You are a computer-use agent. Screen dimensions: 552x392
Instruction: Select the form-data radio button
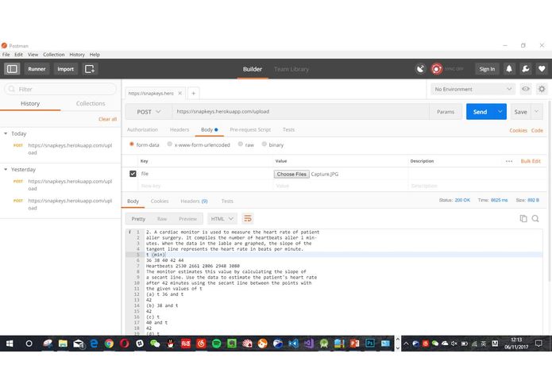[x=132, y=144]
